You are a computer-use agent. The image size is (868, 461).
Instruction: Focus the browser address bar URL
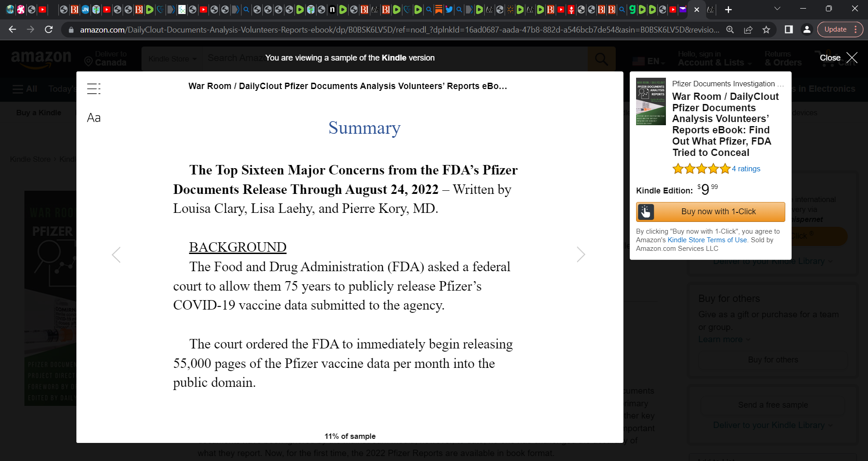[x=399, y=30]
